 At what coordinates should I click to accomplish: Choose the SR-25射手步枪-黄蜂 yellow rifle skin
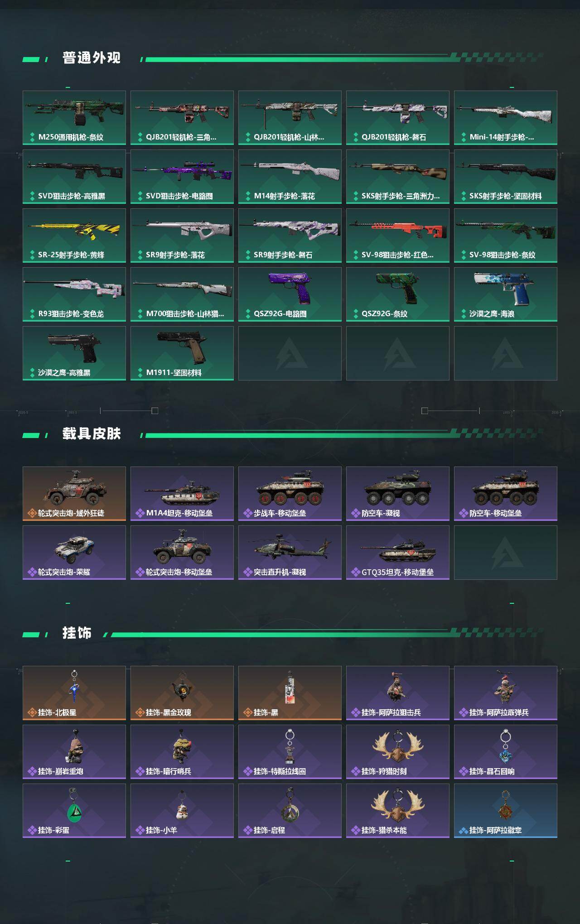pyautogui.click(x=74, y=236)
